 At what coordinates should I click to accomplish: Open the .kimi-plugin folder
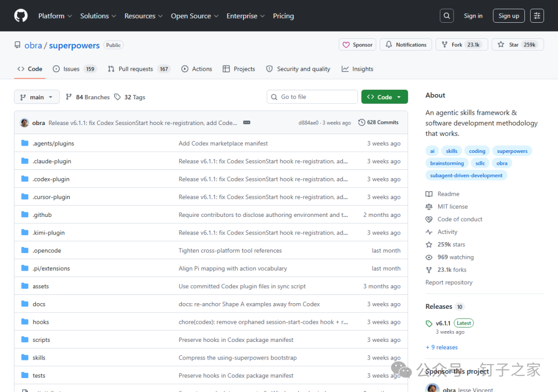coord(49,232)
